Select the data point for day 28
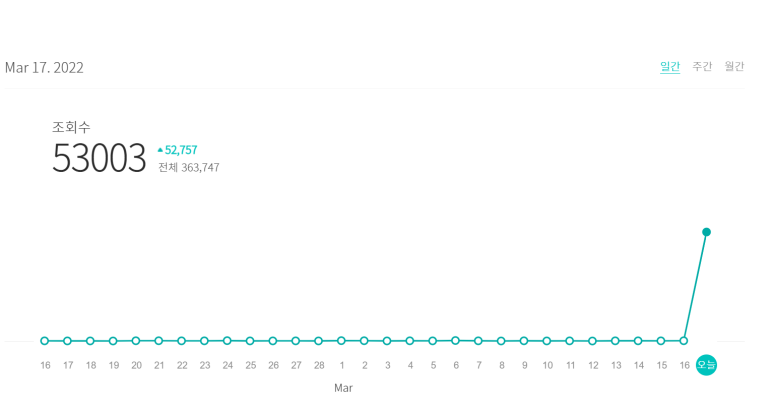The height and width of the screenshot is (418, 773). [x=318, y=341]
